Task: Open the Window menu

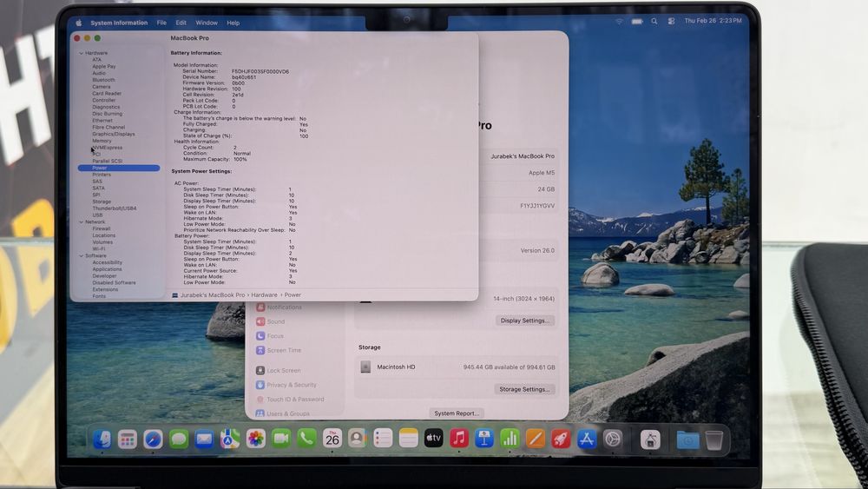Action: (207, 23)
